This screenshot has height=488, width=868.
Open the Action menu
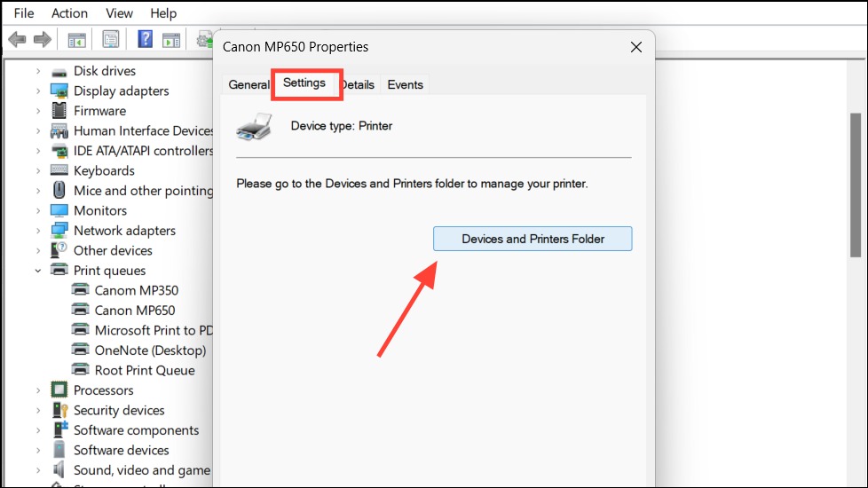70,12
